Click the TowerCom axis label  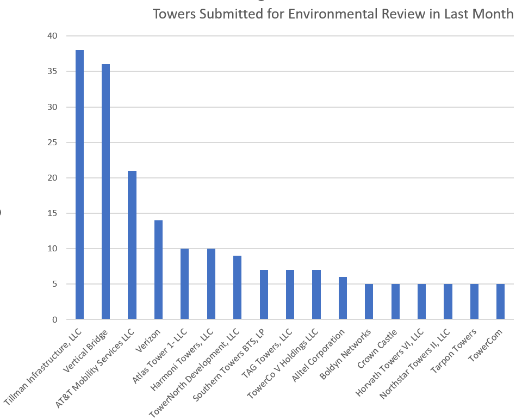click(485, 345)
